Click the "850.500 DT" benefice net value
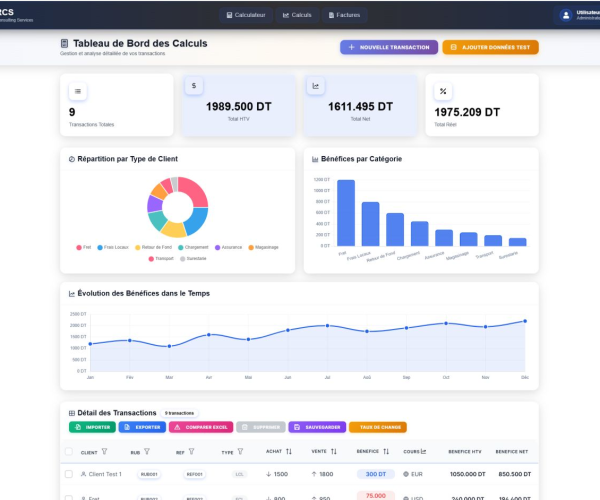The height and width of the screenshot is (500, 600). (x=515, y=474)
